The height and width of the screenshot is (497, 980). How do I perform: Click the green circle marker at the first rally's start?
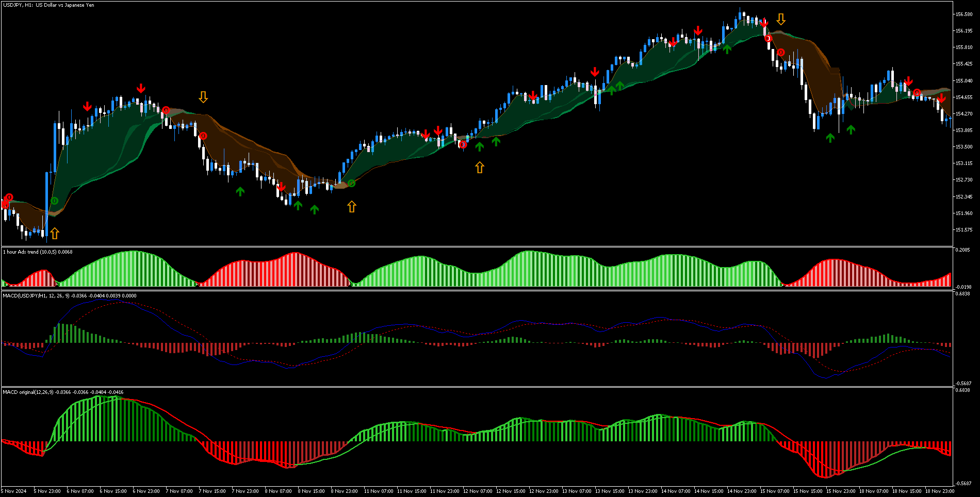point(55,201)
